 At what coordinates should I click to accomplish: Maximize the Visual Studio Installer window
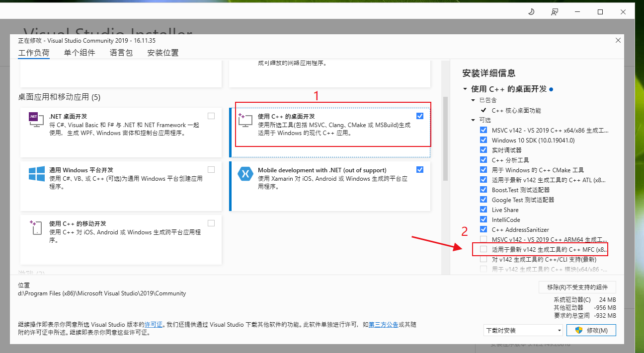(600, 11)
